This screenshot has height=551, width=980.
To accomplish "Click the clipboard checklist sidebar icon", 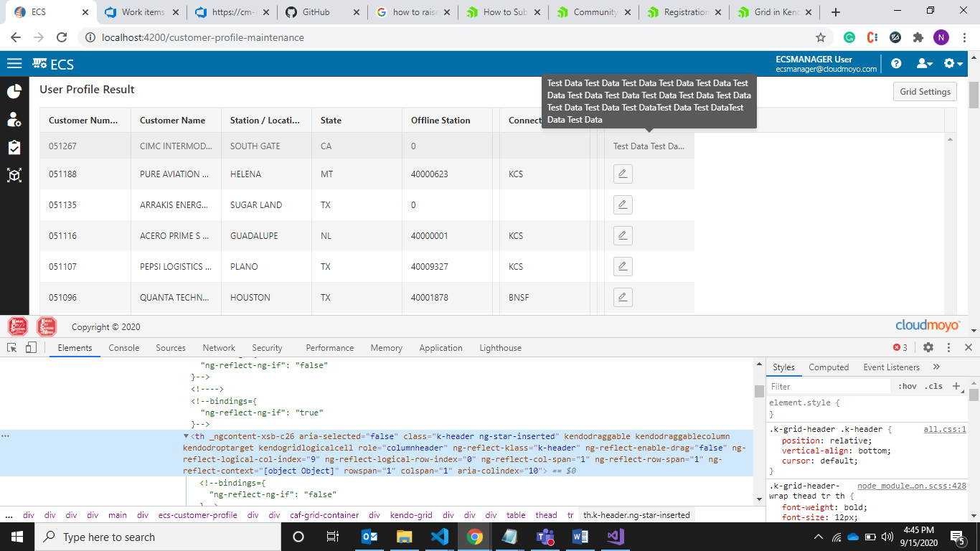I will point(14,147).
